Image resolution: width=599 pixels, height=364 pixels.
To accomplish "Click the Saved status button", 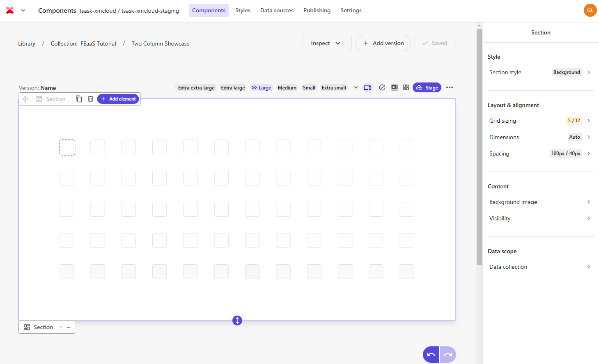I will 435,43.
